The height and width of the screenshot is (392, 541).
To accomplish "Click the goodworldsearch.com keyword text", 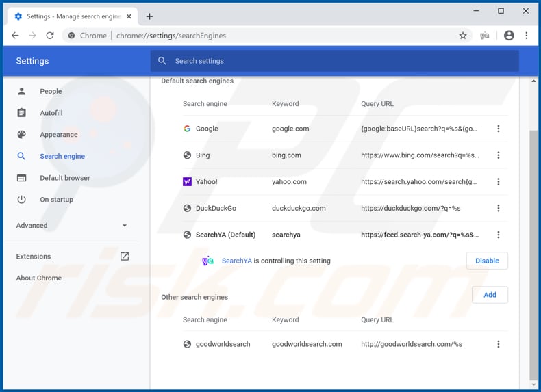I will 307,344.
